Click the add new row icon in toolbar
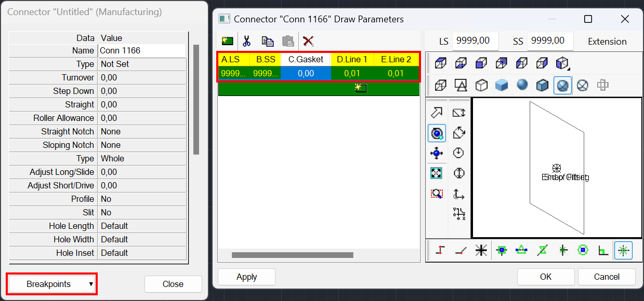Image resolution: width=644 pixels, height=301 pixels. click(x=227, y=41)
